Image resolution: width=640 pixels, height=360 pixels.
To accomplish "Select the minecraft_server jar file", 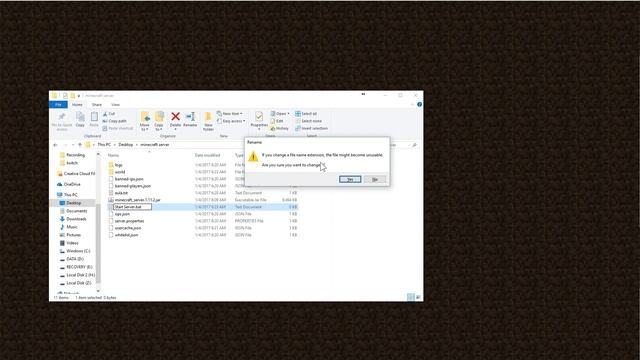I will (135, 200).
